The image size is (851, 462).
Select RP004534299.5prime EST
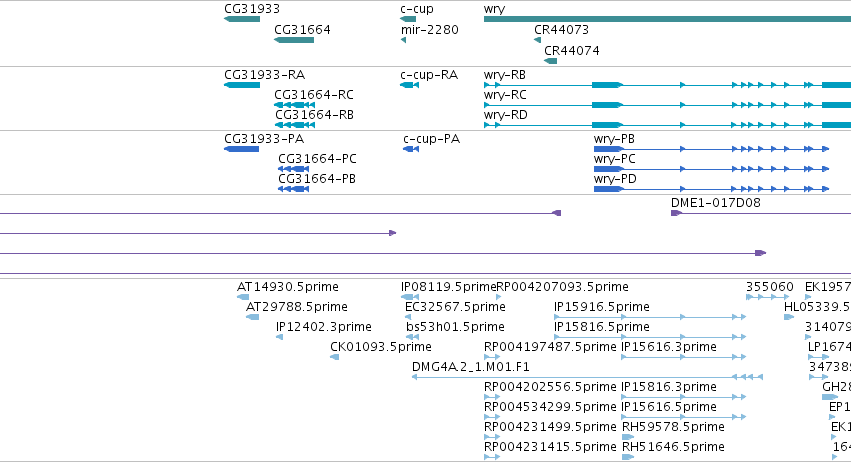point(492,417)
